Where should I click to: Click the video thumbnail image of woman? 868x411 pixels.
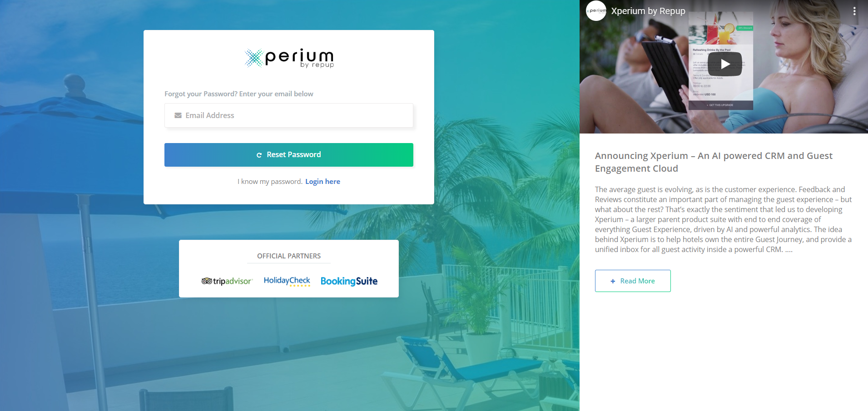click(724, 67)
